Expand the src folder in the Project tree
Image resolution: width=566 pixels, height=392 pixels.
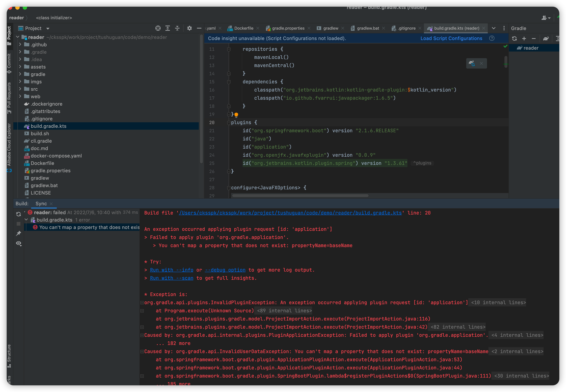point(20,89)
